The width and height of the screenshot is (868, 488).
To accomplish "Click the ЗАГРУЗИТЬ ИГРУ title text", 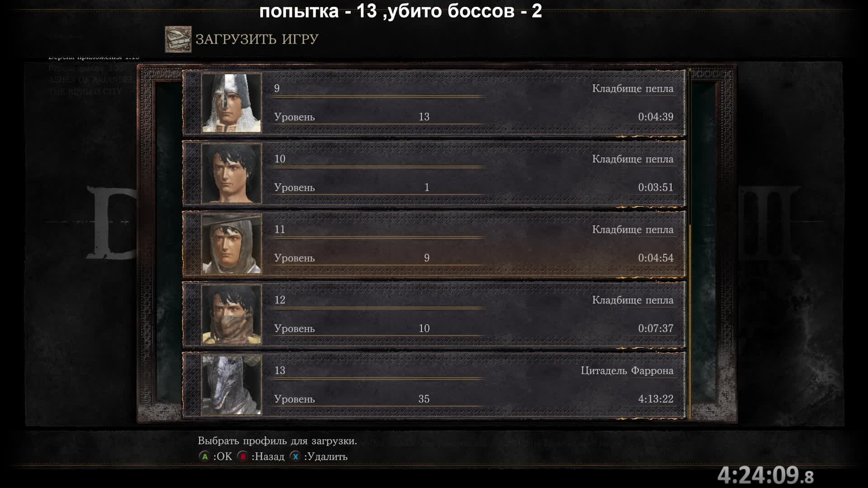I will [257, 39].
